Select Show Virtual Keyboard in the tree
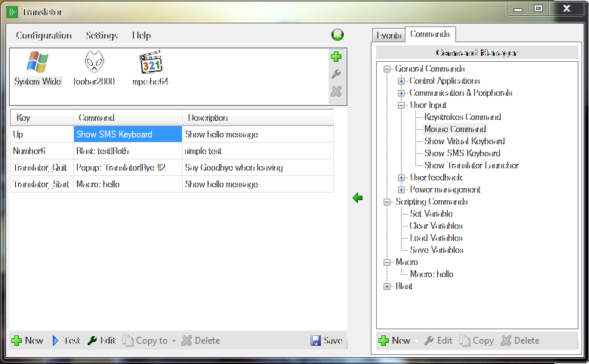Screen dimensions: 589x364 [464, 141]
